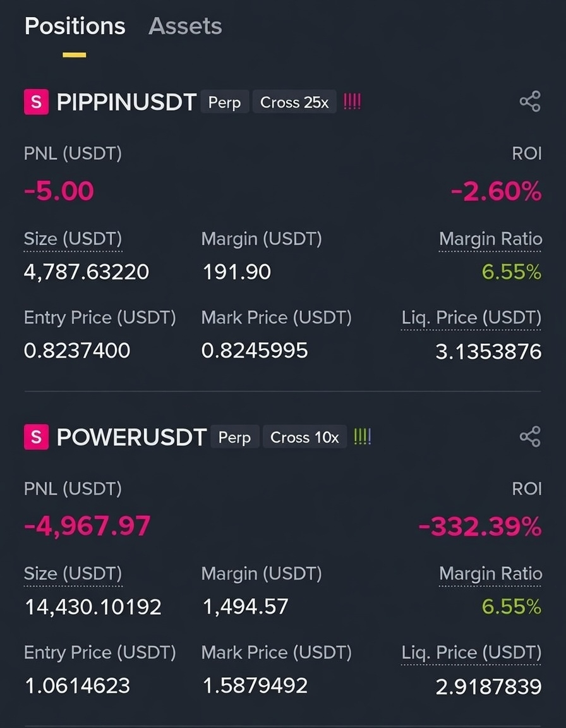Open the PIPPINUSDT contract name
Image resolution: width=566 pixels, height=728 pixels.
[126, 102]
